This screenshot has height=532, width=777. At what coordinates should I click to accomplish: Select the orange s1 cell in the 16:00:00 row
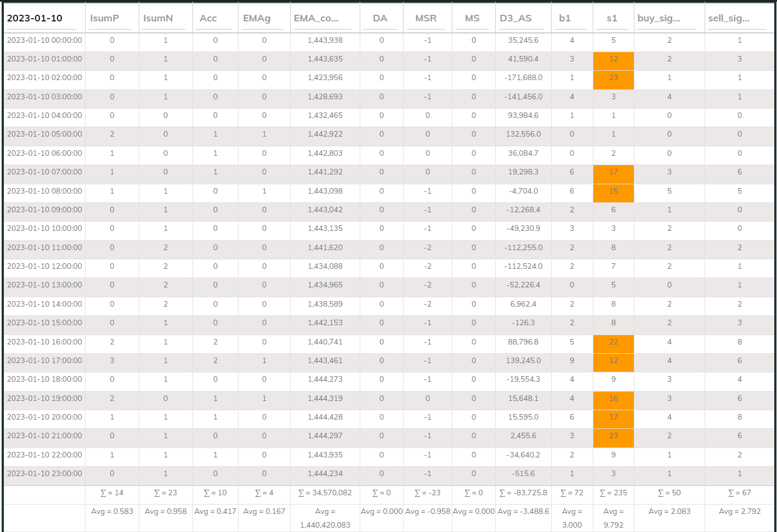pyautogui.click(x=613, y=342)
